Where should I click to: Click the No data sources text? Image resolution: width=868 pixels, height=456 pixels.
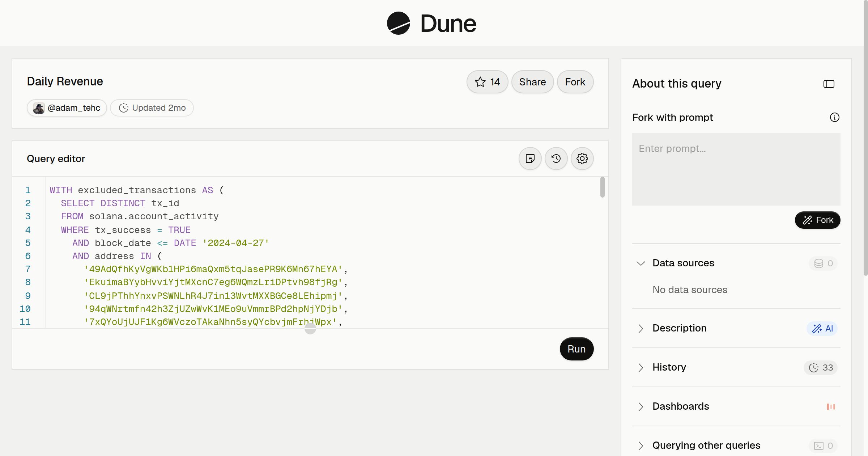point(690,290)
